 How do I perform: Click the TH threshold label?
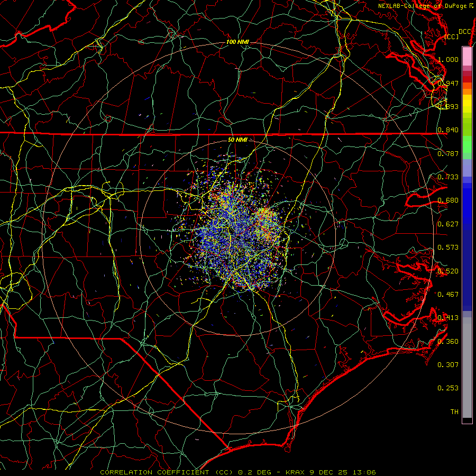[x=454, y=412]
